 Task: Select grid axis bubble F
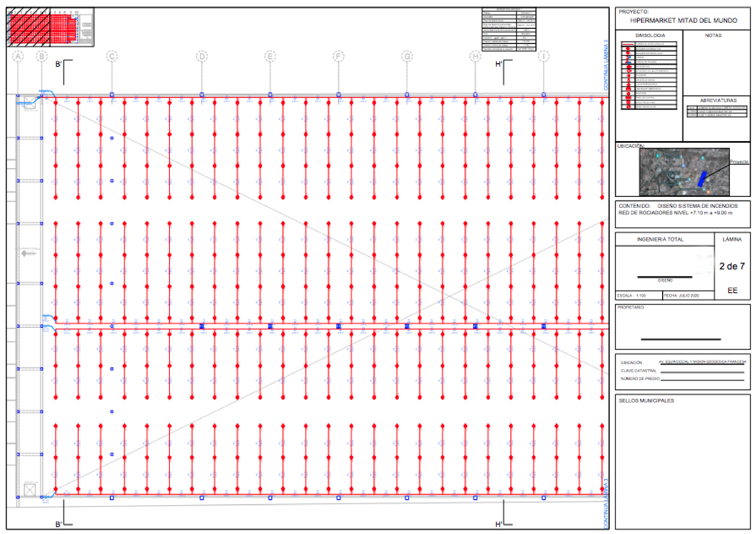tap(338, 56)
